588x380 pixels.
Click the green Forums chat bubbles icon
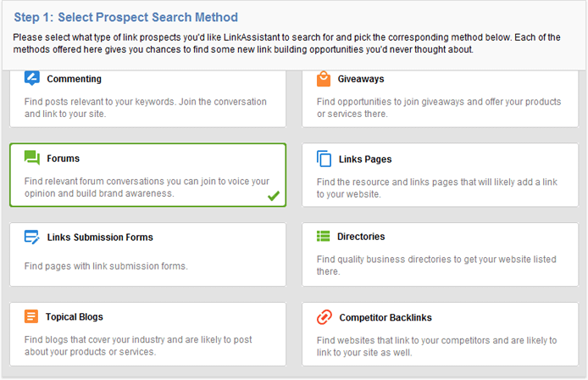click(32, 158)
